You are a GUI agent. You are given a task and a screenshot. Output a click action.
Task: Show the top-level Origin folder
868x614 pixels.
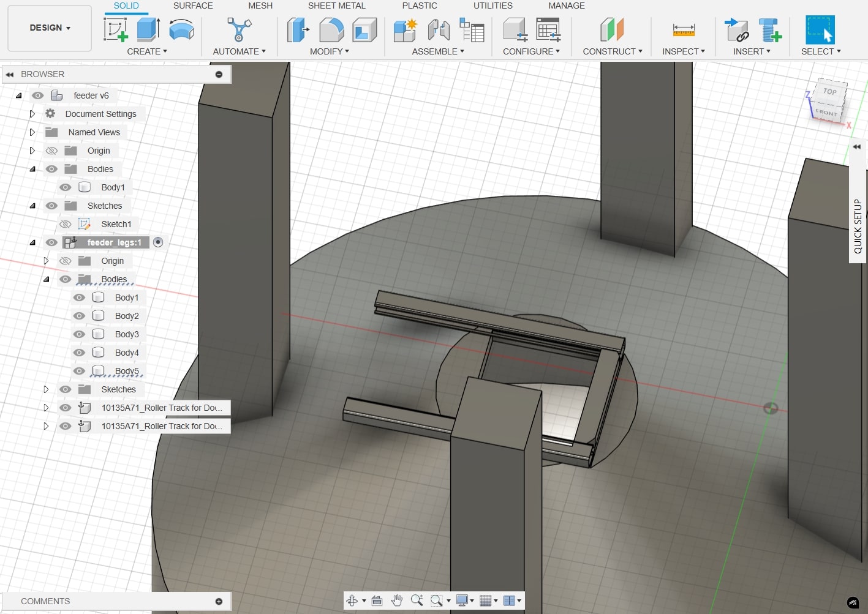(51, 151)
